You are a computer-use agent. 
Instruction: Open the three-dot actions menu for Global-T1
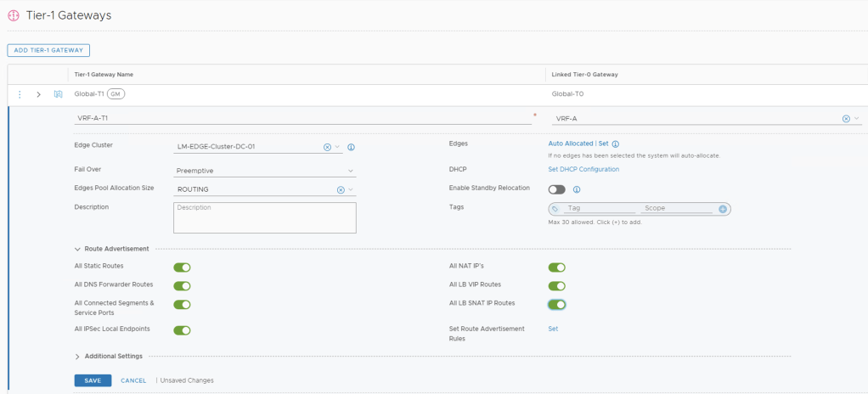click(20, 94)
